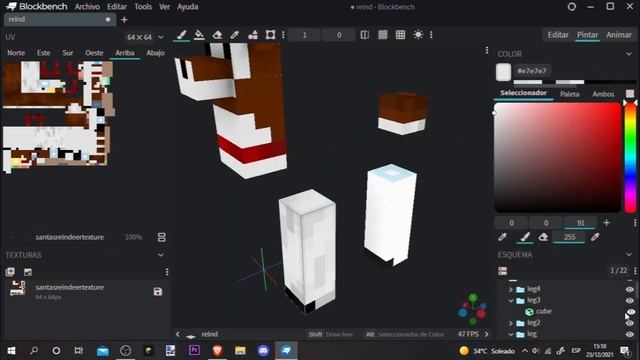The width and height of the screenshot is (640, 360).
Task: Switch to Animar mode
Action: [619, 35]
